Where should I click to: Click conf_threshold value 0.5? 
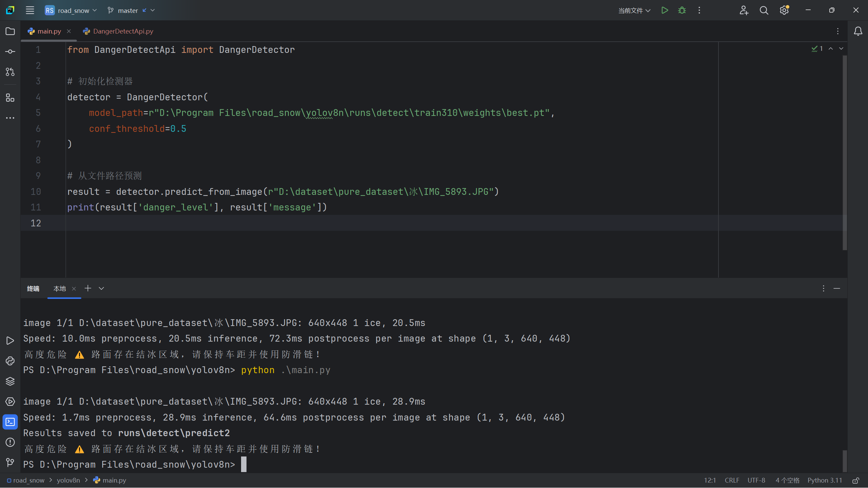[178, 129]
